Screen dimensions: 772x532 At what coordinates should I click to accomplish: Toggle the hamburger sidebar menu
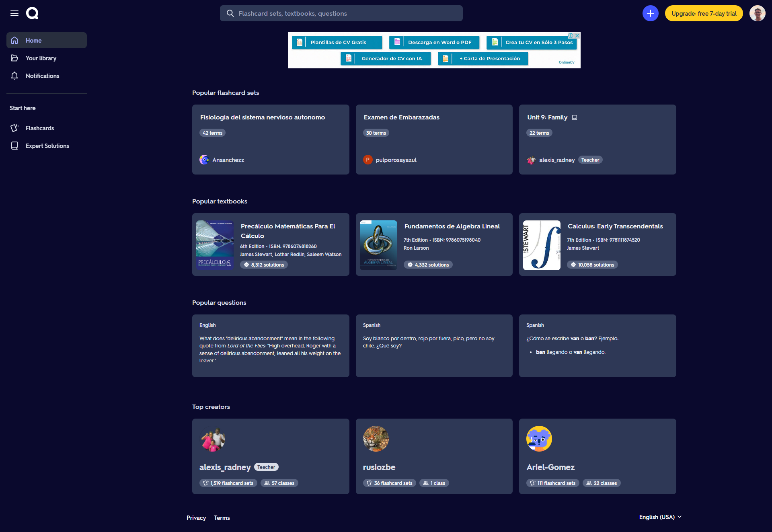(x=14, y=13)
